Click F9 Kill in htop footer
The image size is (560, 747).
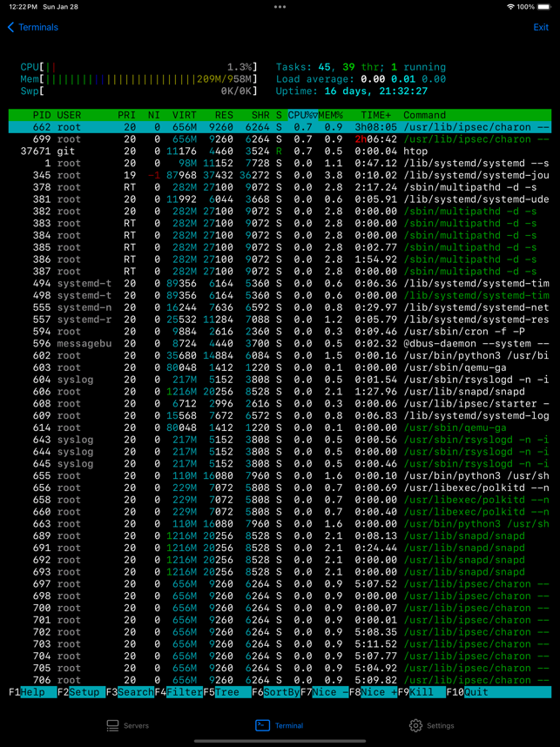pos(422,692)
